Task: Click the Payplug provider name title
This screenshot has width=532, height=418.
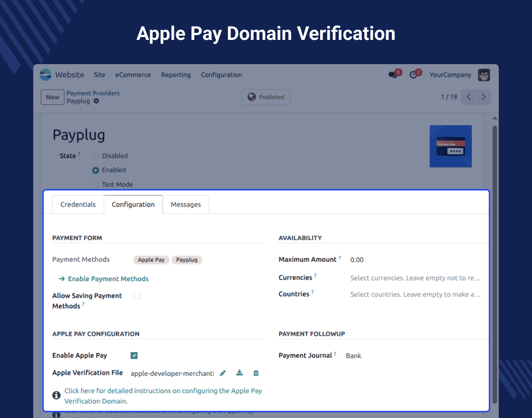Action: click(x=79, y=135)
